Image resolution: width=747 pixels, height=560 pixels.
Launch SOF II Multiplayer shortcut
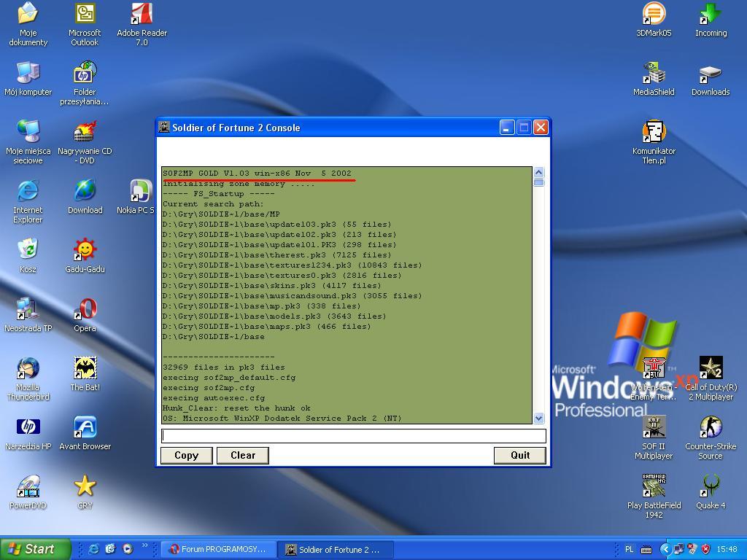click(654, 437)
